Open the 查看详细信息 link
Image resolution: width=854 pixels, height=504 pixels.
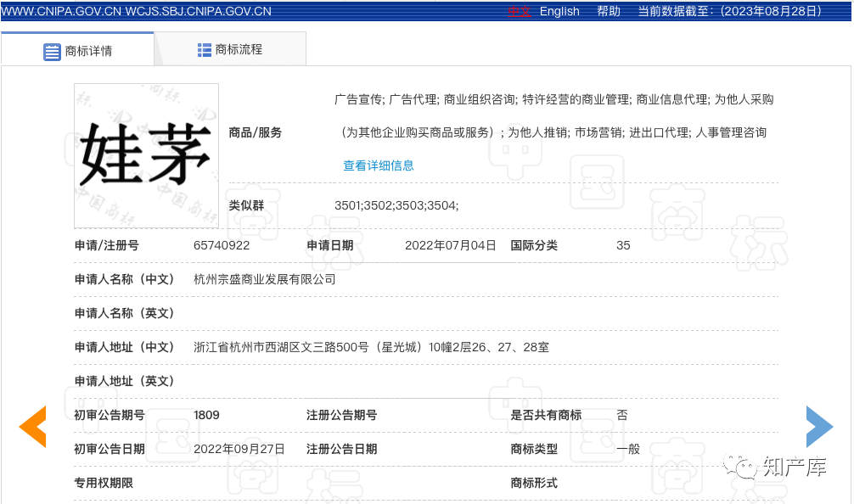click(x=378, y=165)
